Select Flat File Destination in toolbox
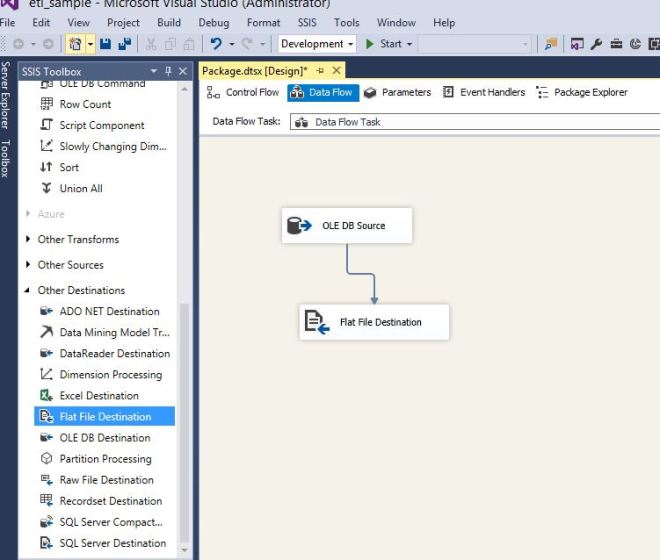This screenshot has height=560, width=660. point(104,417)
